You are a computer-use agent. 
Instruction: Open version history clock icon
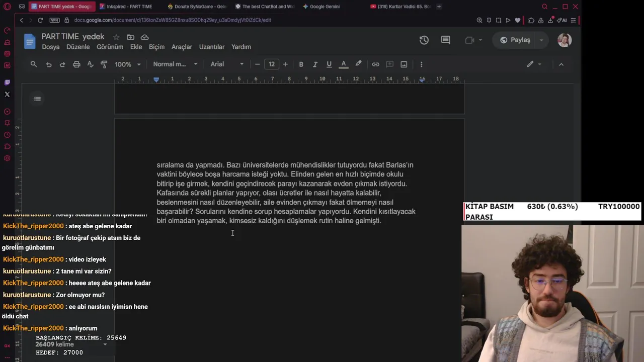point(424,40)
